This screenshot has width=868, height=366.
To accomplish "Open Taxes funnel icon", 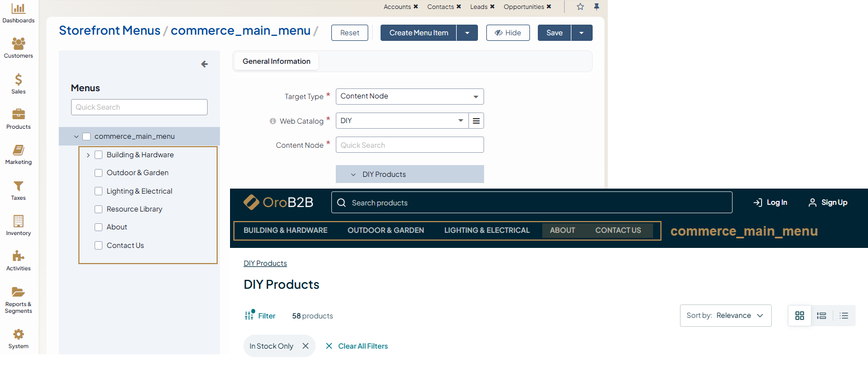I will click(x=18, y=186).
